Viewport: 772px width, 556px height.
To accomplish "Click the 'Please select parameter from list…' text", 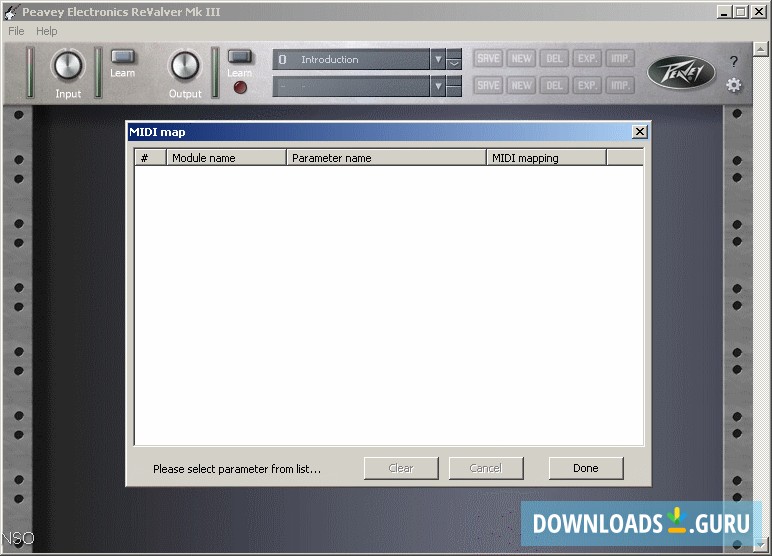I will (237, 469).
